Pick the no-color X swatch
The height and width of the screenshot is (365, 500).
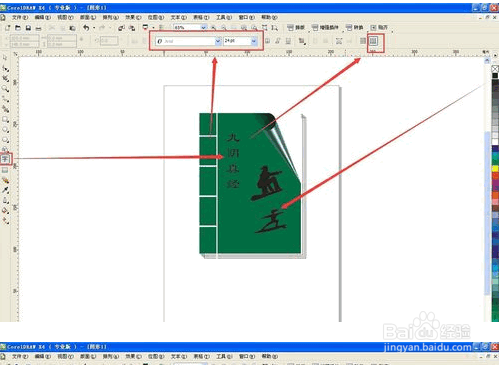click(x=495, y=69)
